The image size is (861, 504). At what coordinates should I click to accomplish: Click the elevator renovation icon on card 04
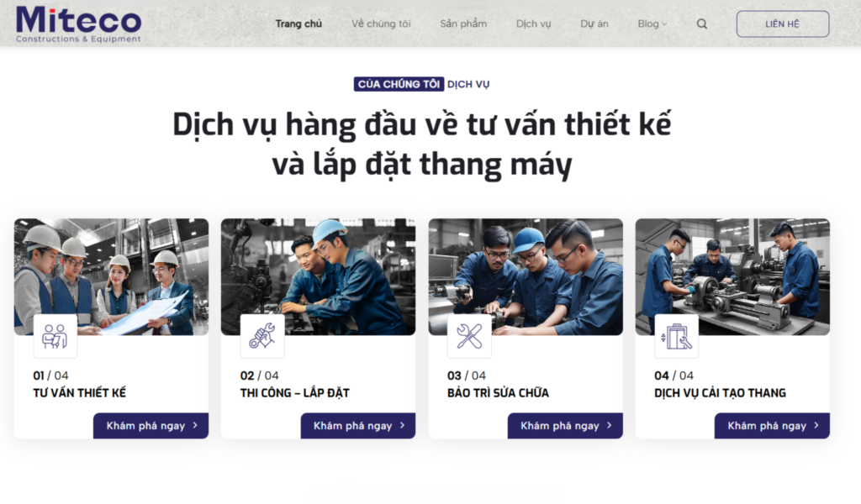click(677, 336)
